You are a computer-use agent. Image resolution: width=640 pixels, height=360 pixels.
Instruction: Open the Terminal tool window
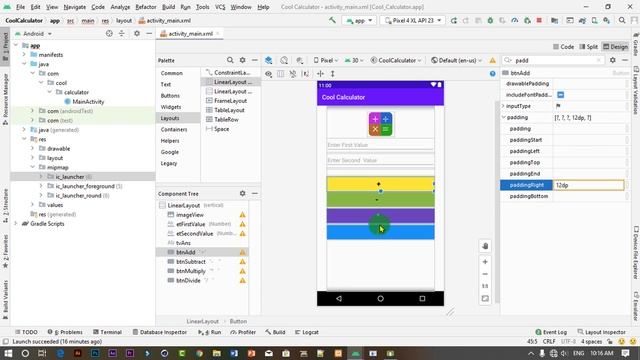tap(107, 332)
